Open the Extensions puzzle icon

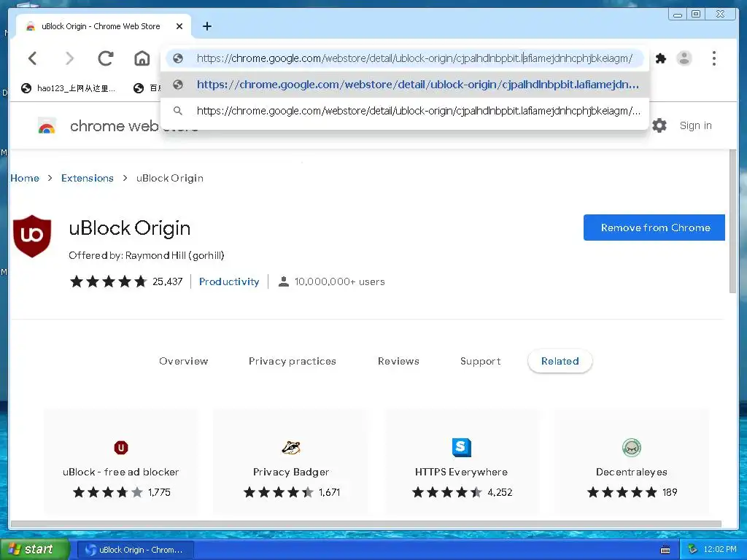point(661,58)
